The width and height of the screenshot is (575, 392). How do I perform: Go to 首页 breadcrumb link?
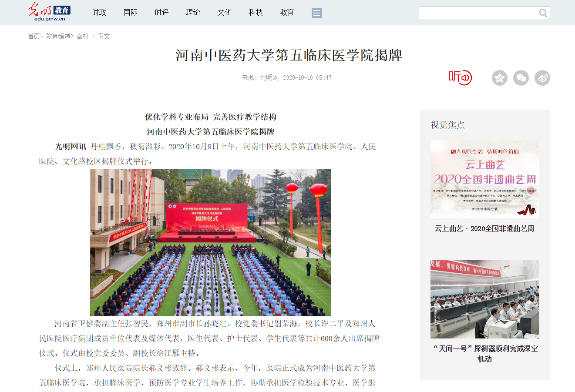pyautogui.click(x=34, y=37)
